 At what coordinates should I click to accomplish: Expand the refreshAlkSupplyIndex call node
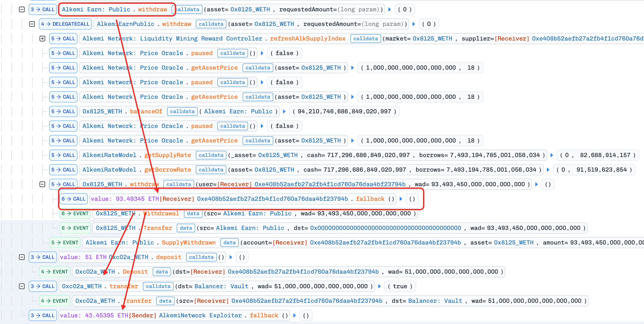coord(42,39)
